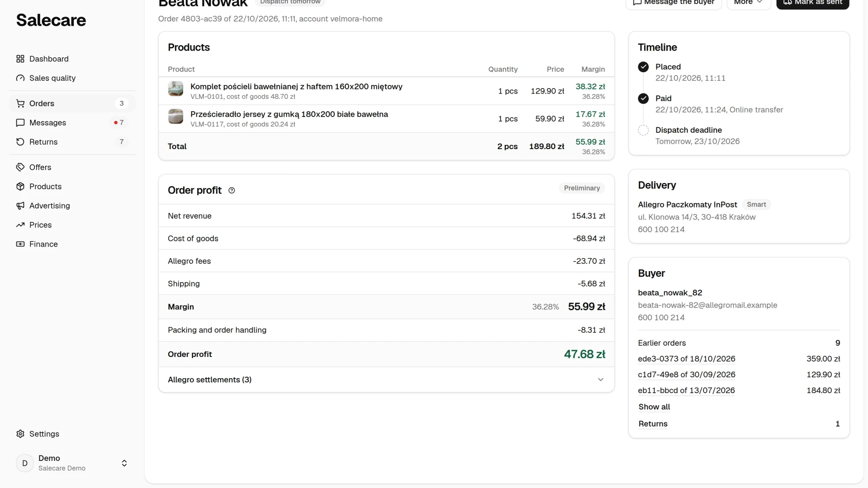Click the Order profit value 47.68 zł

tap(585, 354)
